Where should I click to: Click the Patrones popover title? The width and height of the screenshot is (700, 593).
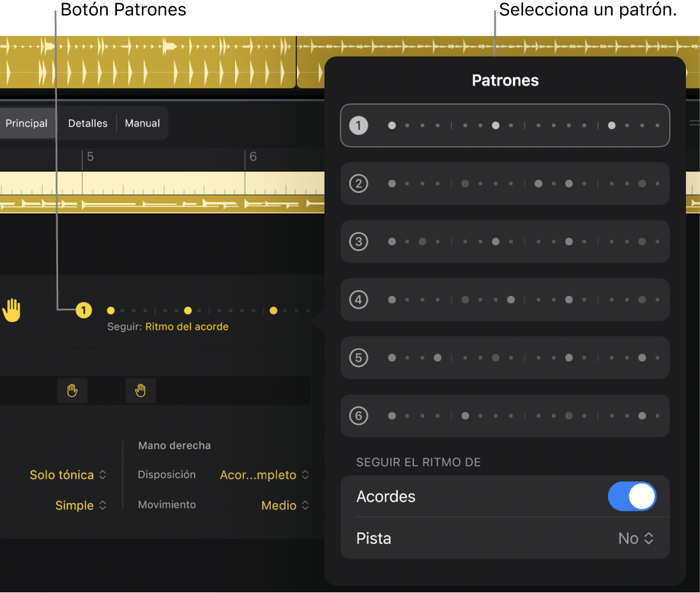(505, 81)
